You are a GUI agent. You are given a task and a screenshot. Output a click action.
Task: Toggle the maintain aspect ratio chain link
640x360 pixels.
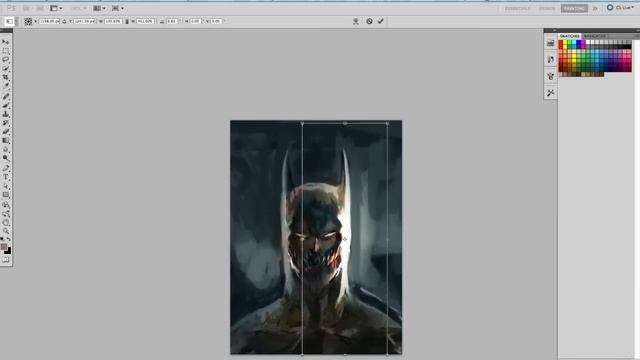pyautogui.click(x=127, y=21)
